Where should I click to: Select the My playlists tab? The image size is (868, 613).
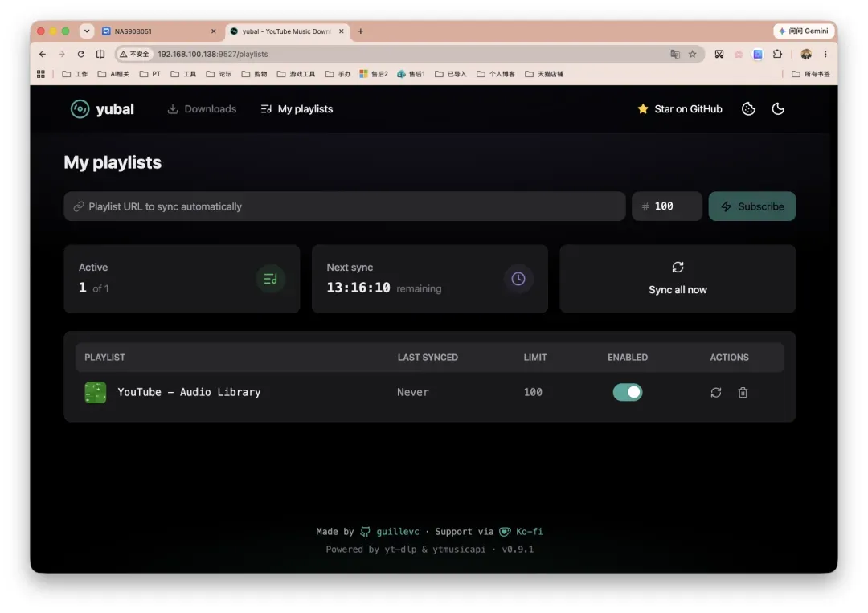(x=297, y=109)
